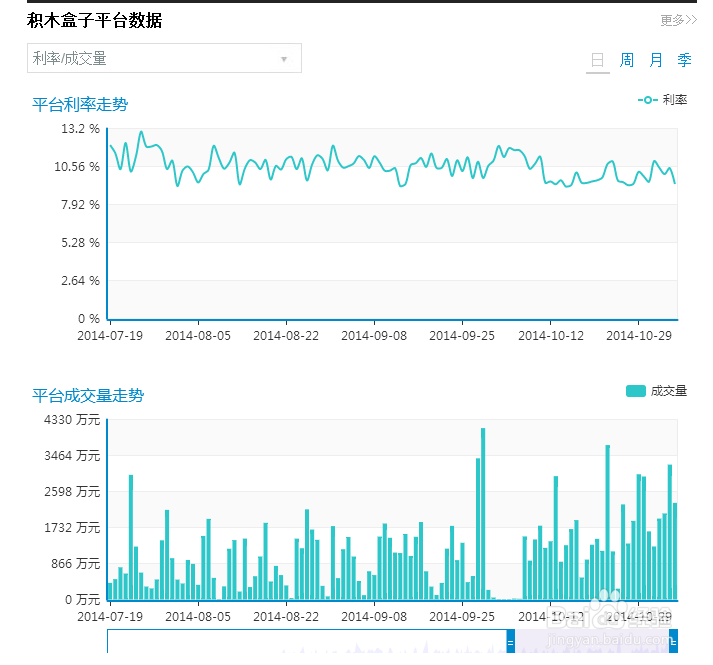Click the 13.2 % axis label
713x665 pixels.
click(x=80, y=129)
